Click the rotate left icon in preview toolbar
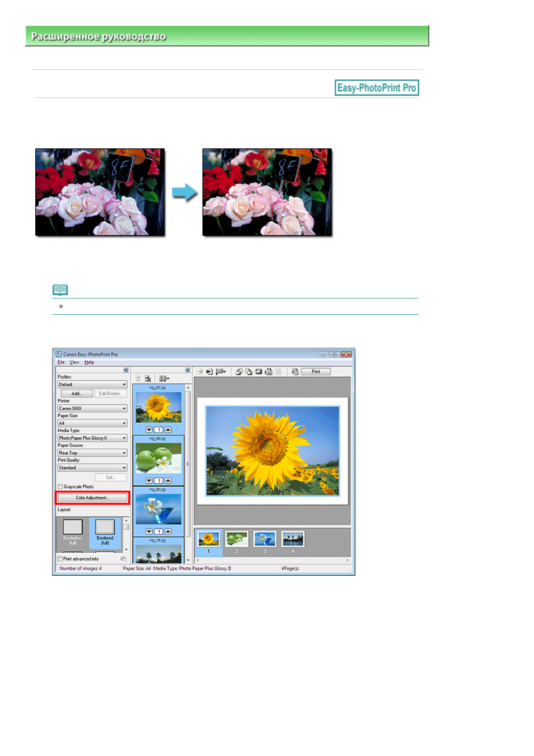Image resolution: width=534 pixels, height=756 pixels. pos(239,371)
